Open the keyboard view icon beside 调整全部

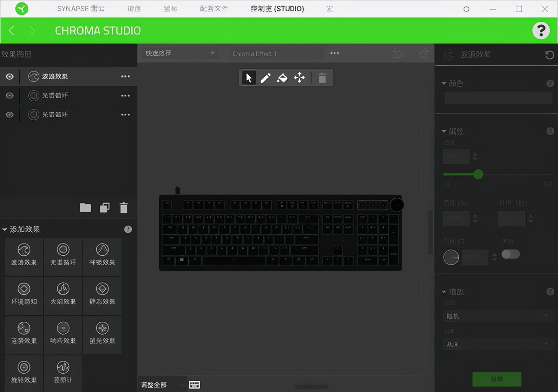coord(194,385)
